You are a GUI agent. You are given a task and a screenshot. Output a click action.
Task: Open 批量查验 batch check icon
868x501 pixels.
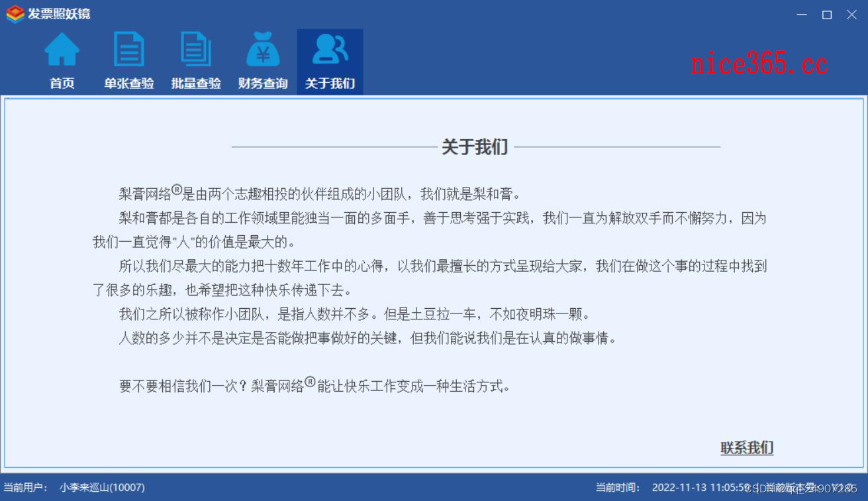click(196, 50)
